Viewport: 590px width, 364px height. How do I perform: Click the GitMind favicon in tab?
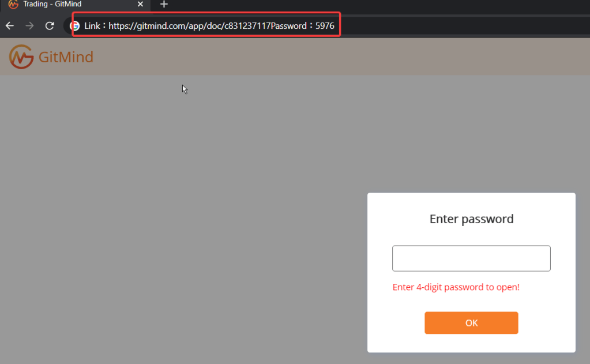tap(13, 4)
